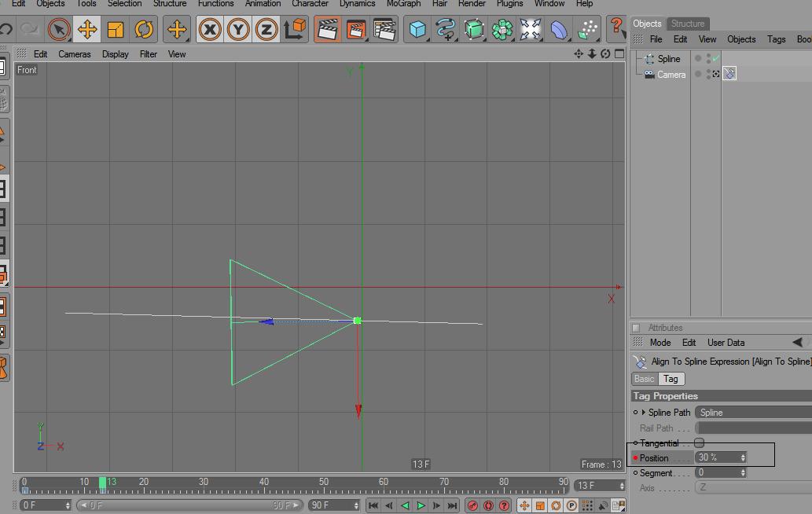Toggle the Y axis lock

click(x=238, y=30)
